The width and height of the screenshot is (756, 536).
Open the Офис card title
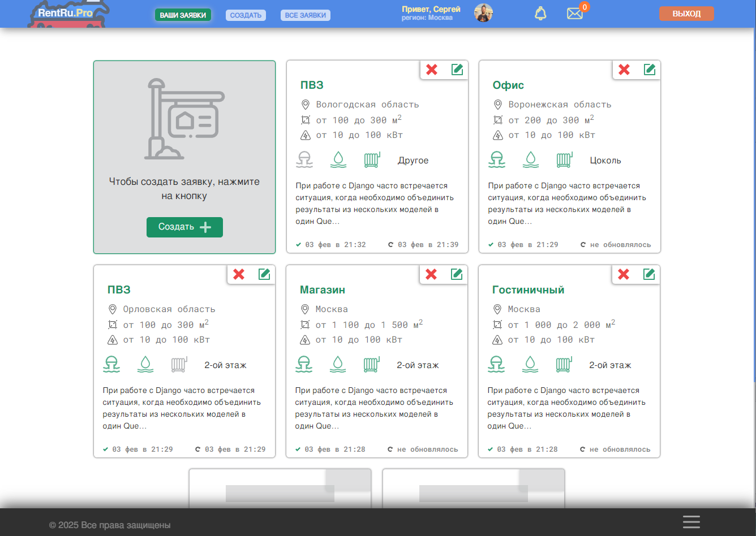click(x=508, y=85)
